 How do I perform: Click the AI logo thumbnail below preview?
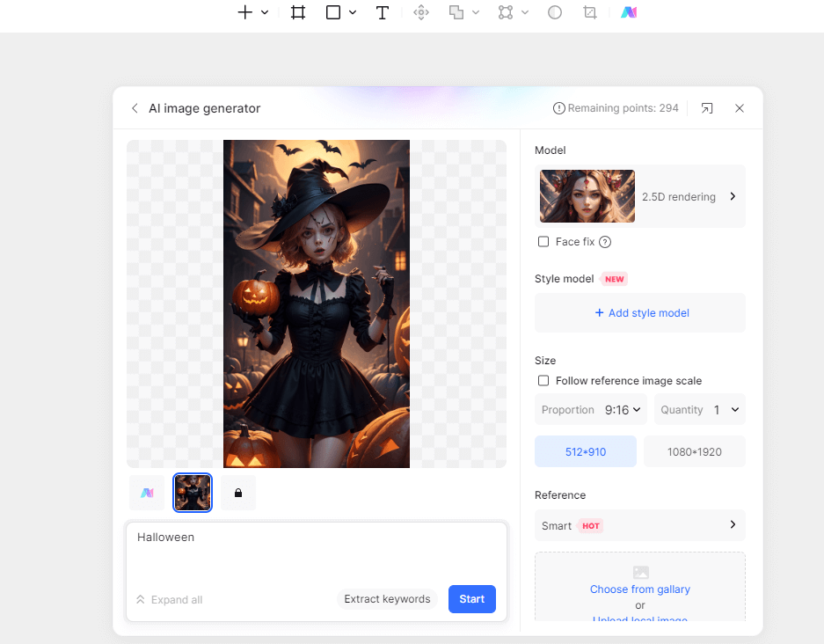coord(147,493)
